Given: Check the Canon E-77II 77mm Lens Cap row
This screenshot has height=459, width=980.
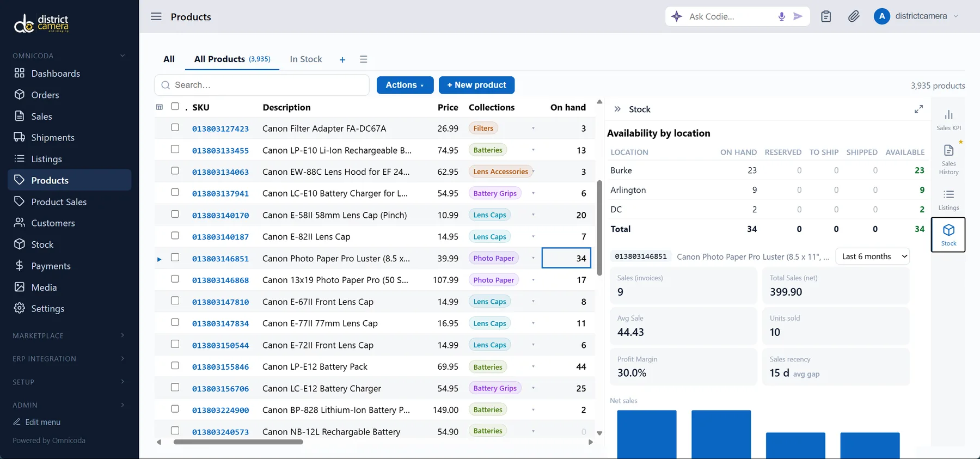Looking at the screenshot, I should [175, 322].
